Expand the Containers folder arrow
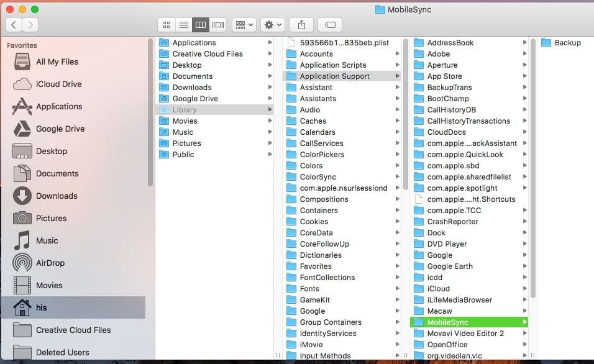The width and height of the screenshot is (594, 364). (398, 210)
